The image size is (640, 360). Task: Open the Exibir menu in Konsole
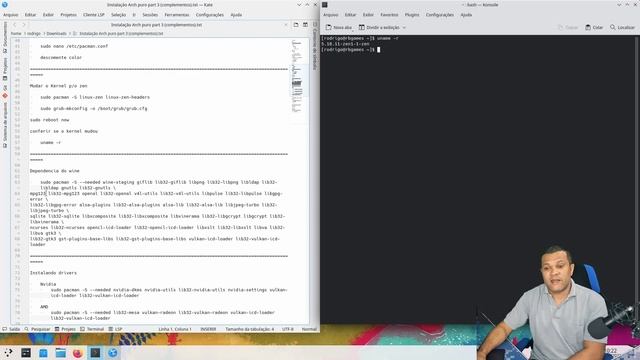pos(368,15)
